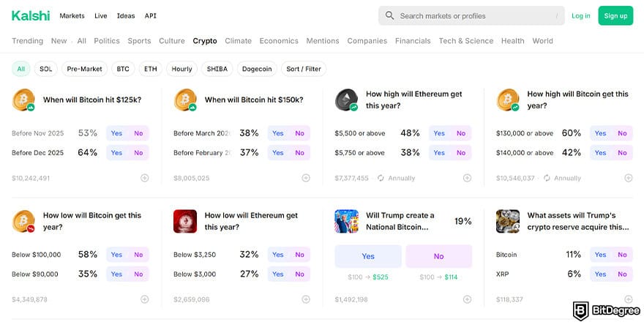
Task: Click plus icon on National Bitcoin card
Action: (x=467, y=299)
